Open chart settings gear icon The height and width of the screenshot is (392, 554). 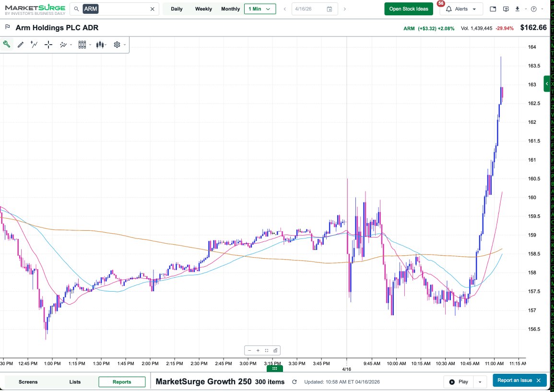[x=117, y=45]
